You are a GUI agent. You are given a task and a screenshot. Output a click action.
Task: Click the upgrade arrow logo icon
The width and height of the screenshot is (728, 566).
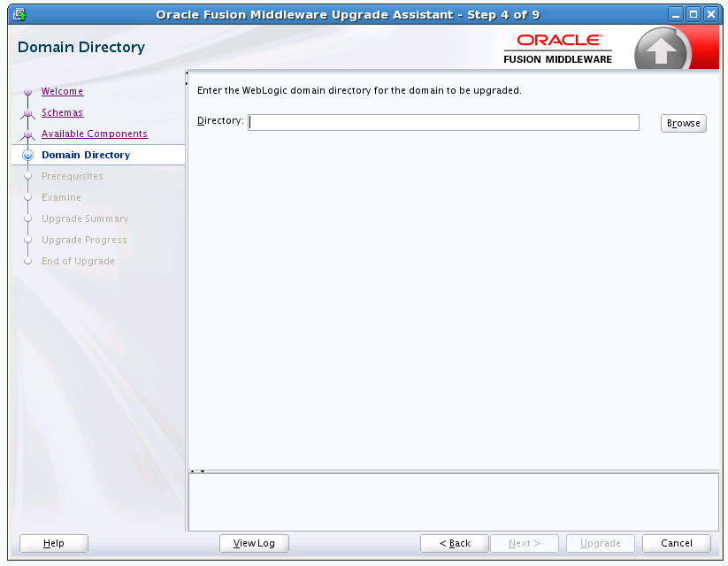click(x=662, y=50)
